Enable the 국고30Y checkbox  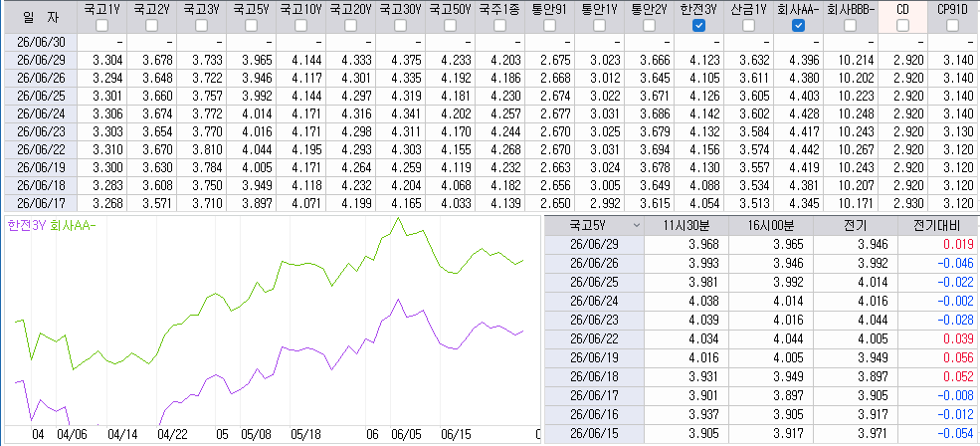pyautogui.click(x=401, y=26)
